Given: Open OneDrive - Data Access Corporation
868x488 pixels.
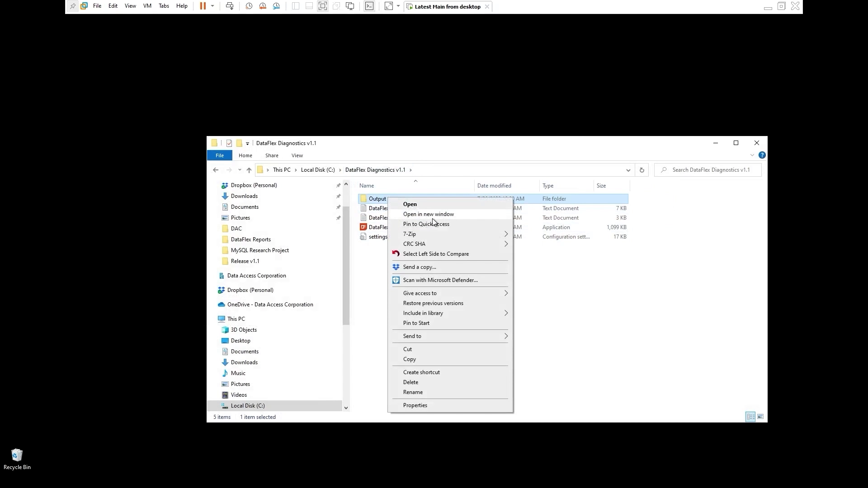Looking at the screenshot, I should [270, 305].
